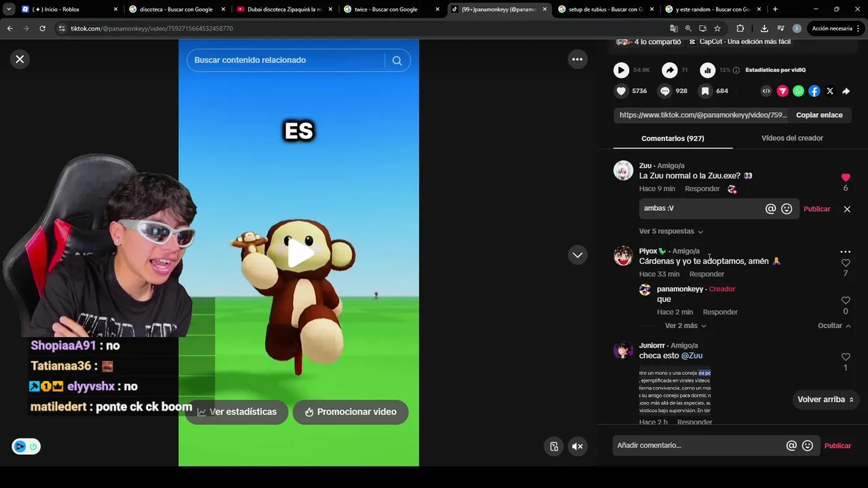Select the Comentarios (927) tab
Screen dimensions: 868x488
coord(673,138)
